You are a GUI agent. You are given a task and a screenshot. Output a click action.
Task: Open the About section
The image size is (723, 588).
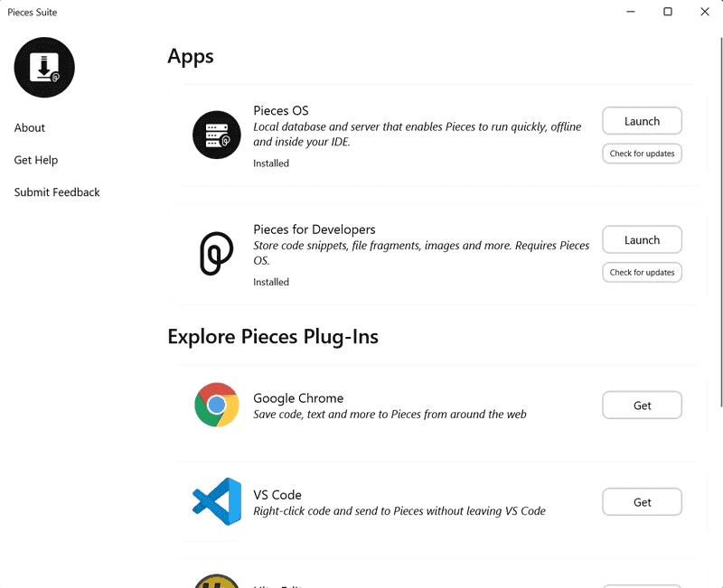29,127
